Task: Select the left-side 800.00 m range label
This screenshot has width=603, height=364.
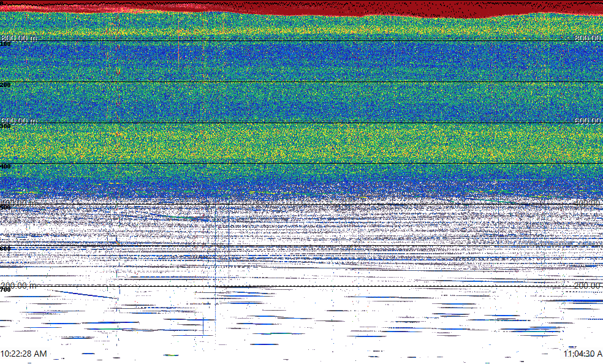Action: 18,37
